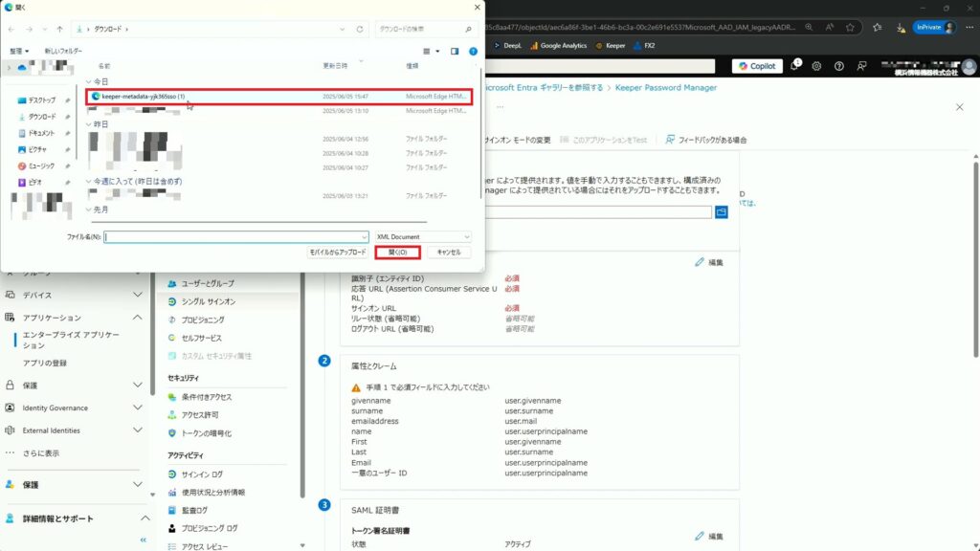This screenshot has height=551, width=980.
Task: Collapse 詳細情報とサポート section
Action: pos(145,518)
